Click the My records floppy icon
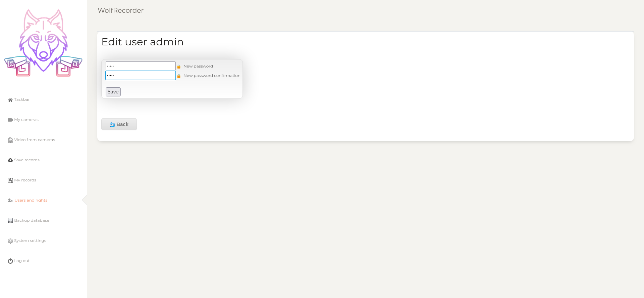 10,180
